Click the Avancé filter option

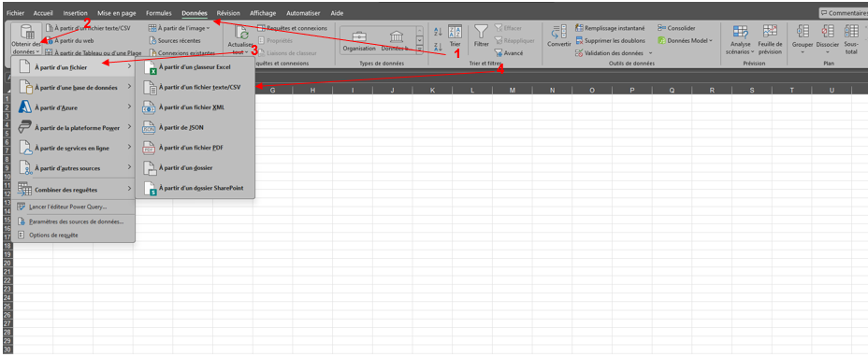pos(509,53)
